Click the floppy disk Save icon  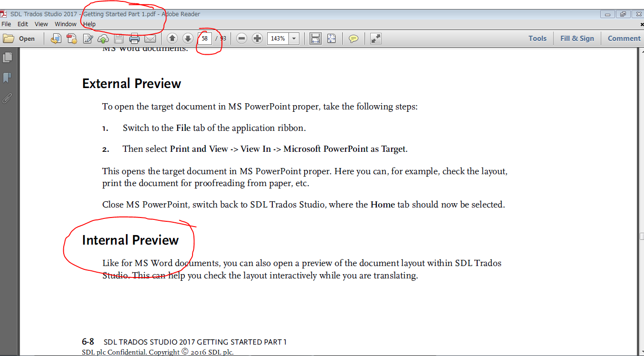coord(119,39)
